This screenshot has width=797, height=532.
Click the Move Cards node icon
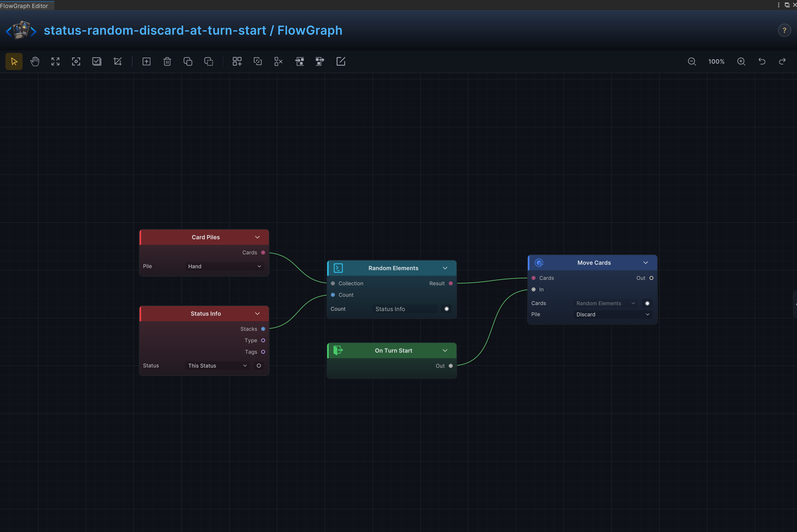[539, 263]
